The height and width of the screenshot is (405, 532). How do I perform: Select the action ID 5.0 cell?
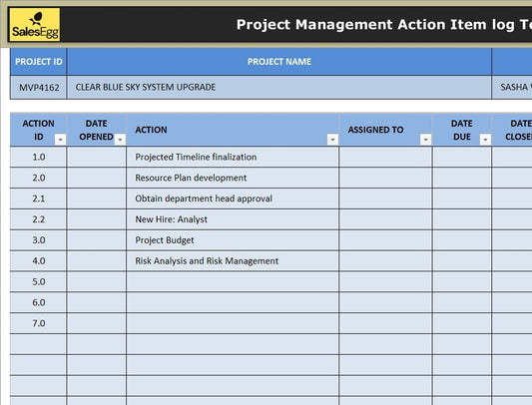39,281
